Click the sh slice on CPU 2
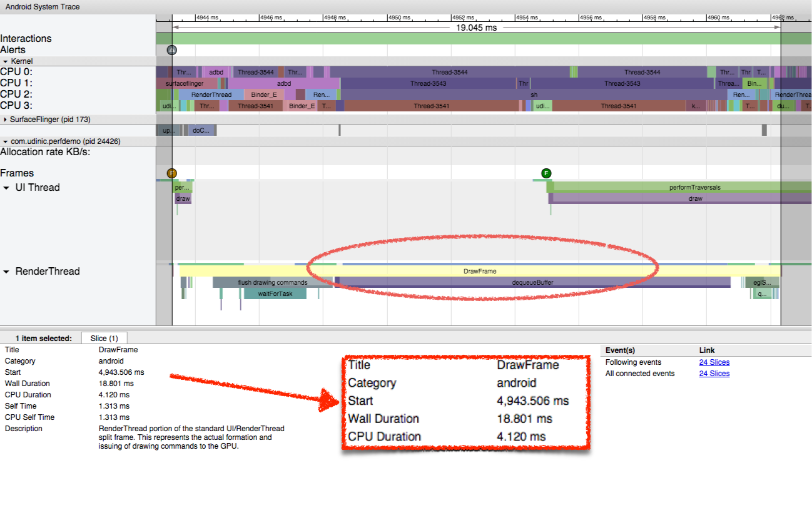The image size is (812, 505). [533, 94]
